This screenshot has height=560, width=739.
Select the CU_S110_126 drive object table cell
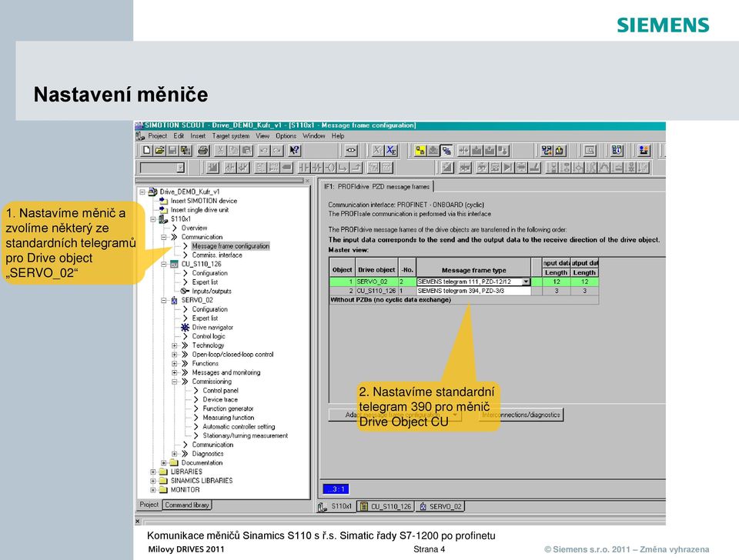coord(376,291)
